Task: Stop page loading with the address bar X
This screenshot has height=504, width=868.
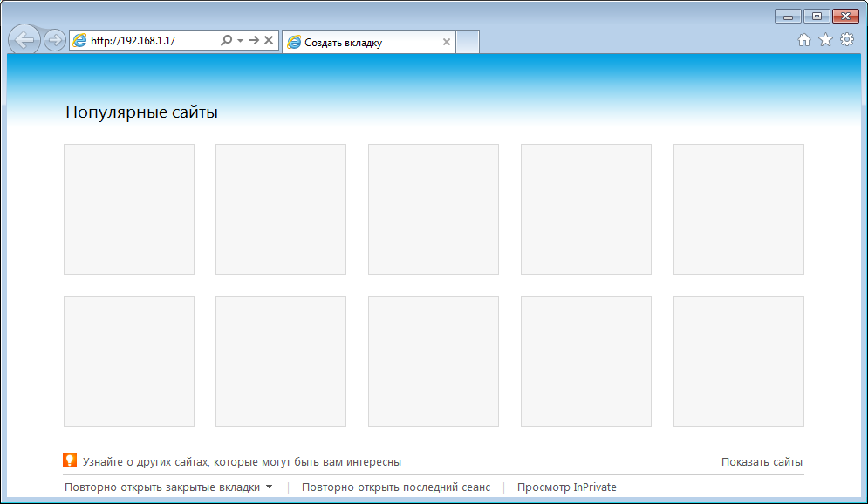Action: [x=269, y=40]
